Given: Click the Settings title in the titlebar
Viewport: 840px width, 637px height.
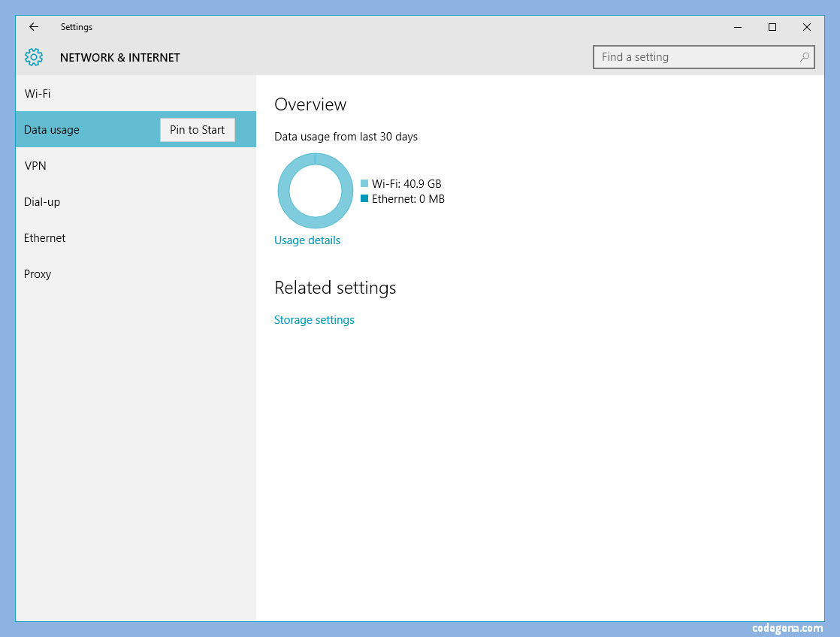Looking at the screenshot, I should click(x=76, y=27).
